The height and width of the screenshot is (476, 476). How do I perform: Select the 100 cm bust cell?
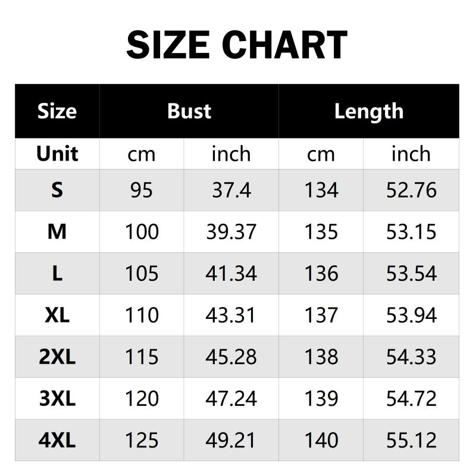point(142,232)
